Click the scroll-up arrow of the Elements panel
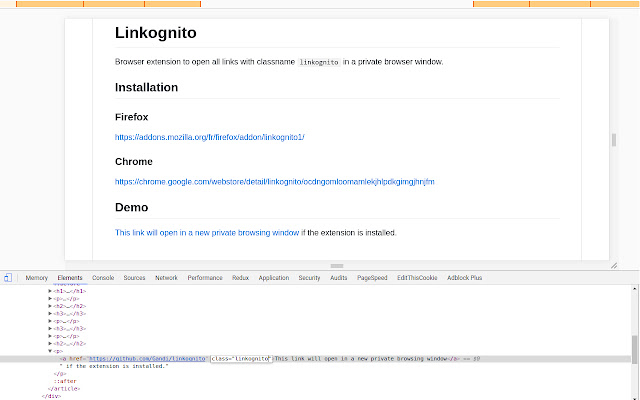Viewport: 640px width, 400px height. 635,289
